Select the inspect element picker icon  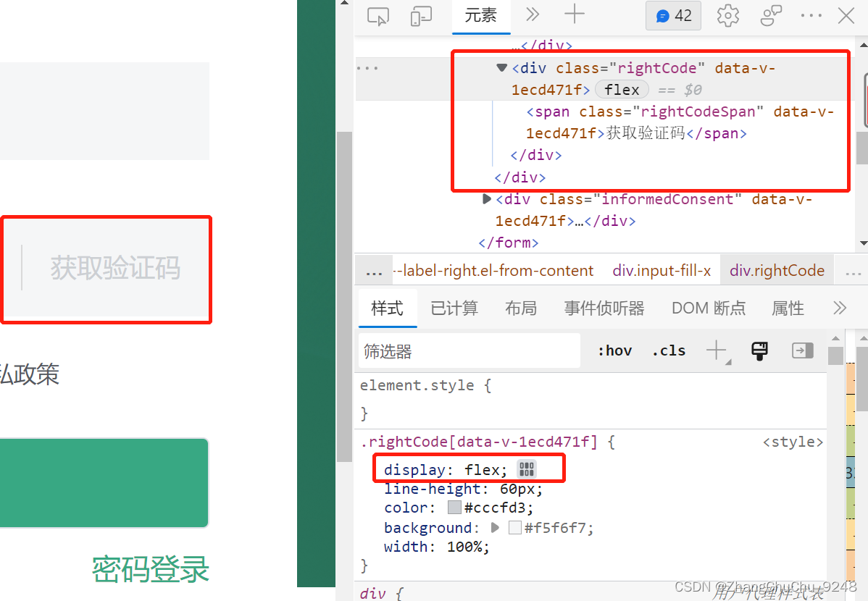(x=377, y=16)
